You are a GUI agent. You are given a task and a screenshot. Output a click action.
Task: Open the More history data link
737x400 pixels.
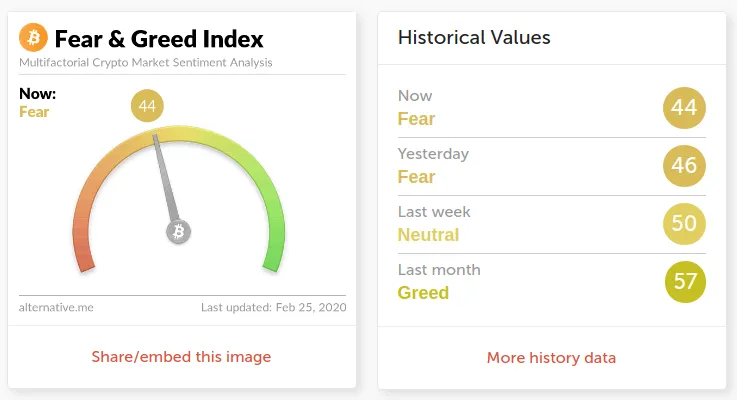click(x=551, y=358)
